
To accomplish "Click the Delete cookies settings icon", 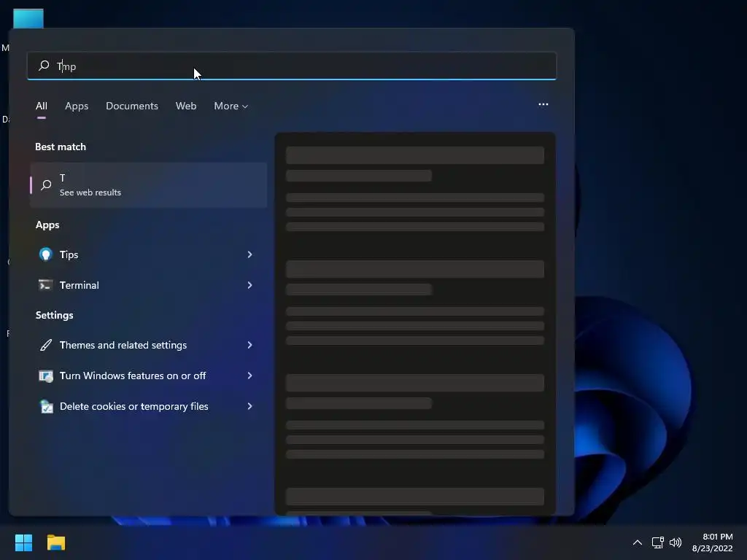I will 46,406.
